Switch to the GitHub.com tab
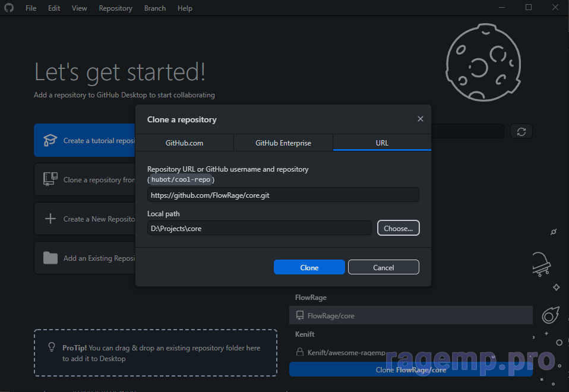This screenshot has height=392, width=569. pyautogui.click(x=184, y=143)
